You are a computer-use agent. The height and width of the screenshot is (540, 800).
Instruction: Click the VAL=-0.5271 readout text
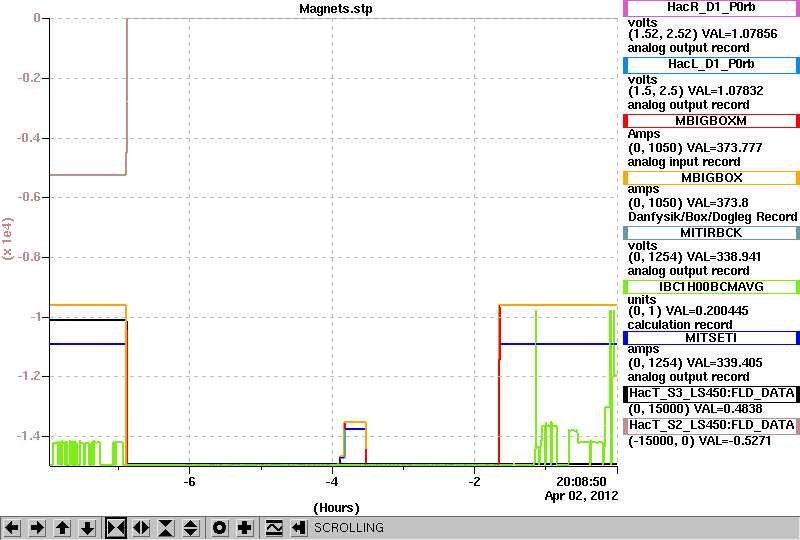tap(734, 441)
